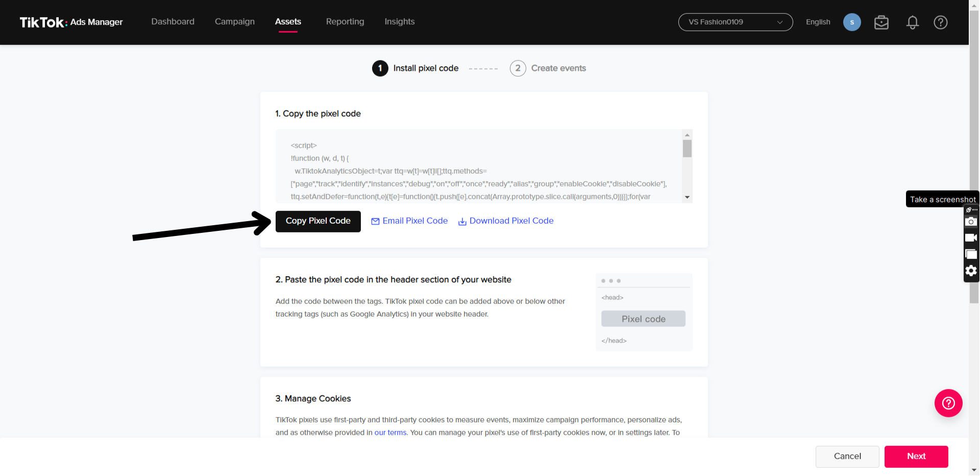Open the briefcase business center icon
980x476 pixels.
coord(881,22)
